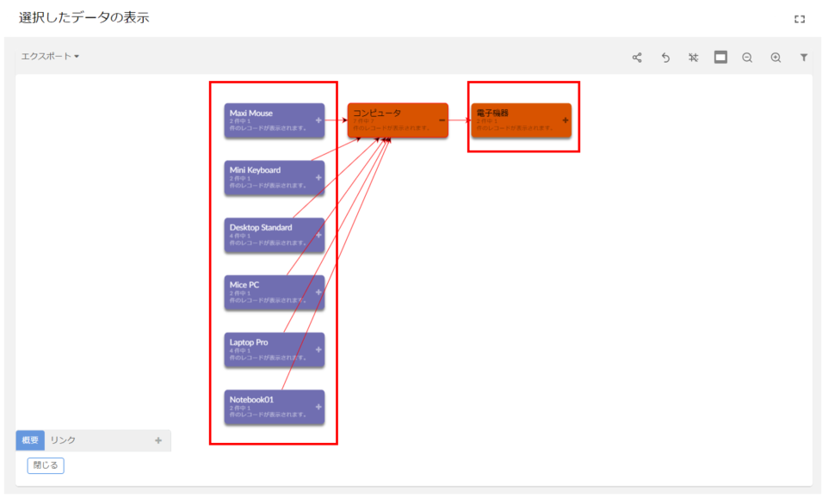Expand the Mice PC node plus
The height and width of the screenshot is (504, 828).
click(318, 292)
